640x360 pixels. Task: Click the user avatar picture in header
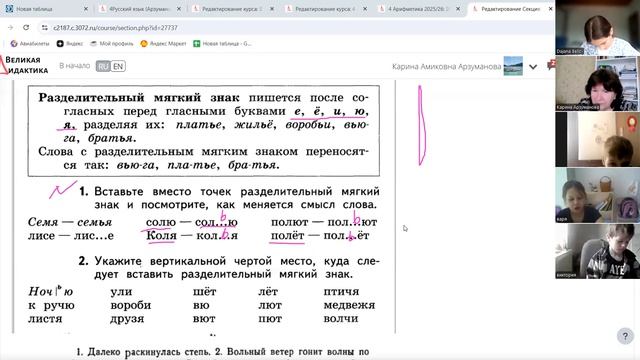pyautogui.click(x=513, y=66)
